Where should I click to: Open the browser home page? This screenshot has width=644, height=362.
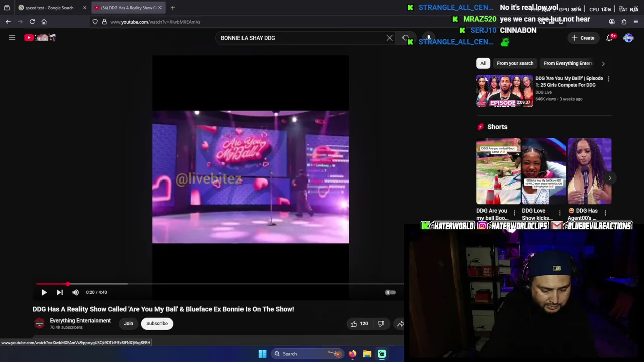click(44, 22)
